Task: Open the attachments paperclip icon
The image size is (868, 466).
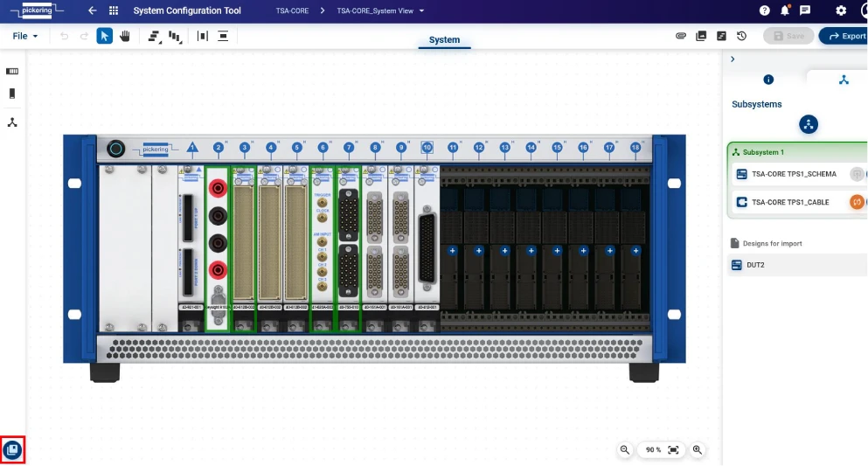Action: point(681,36)
